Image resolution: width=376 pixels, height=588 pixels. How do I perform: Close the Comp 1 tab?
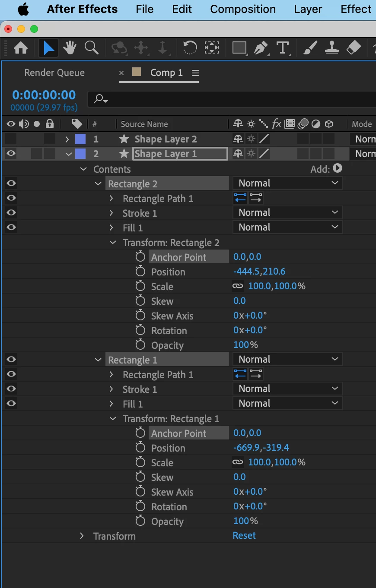click(121, 73)
